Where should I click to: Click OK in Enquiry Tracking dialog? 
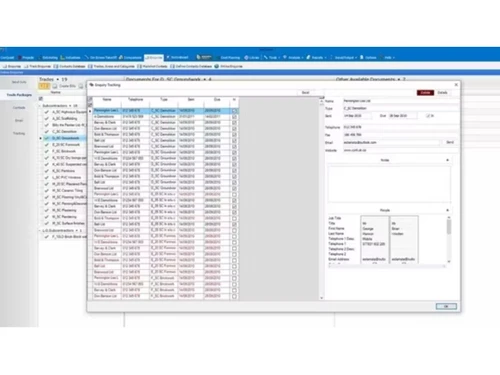tap(446, 306)
